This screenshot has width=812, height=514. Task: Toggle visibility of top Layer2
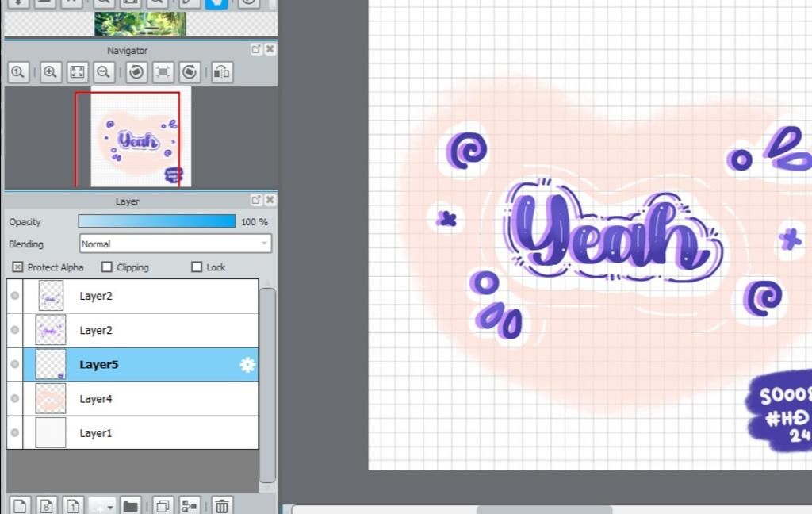tap(14, 295)
